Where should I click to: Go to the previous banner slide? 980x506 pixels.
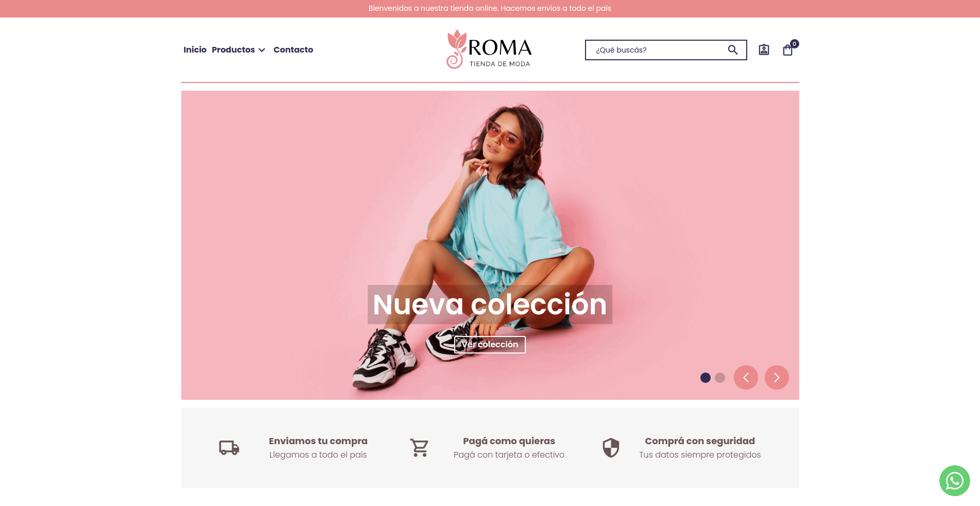746,378
